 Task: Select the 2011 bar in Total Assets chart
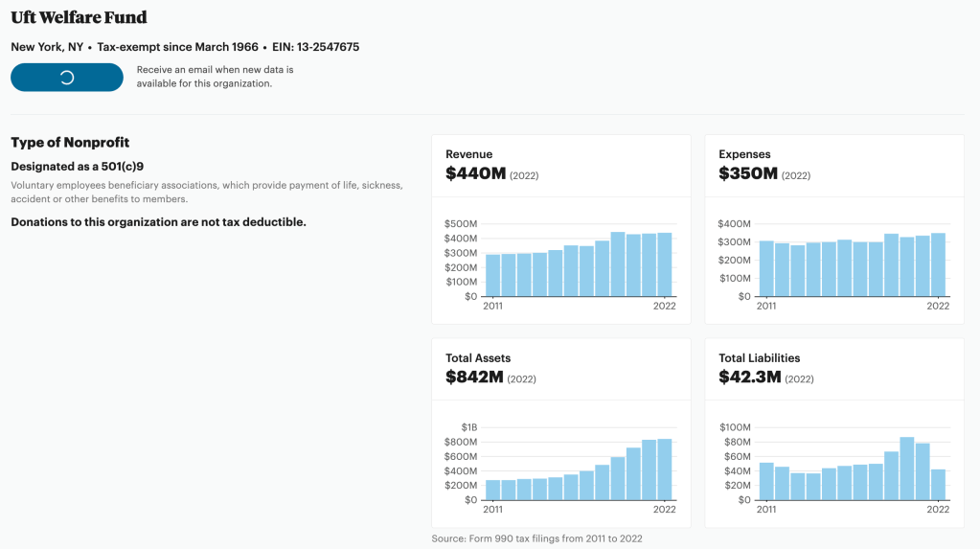(493, 490)
